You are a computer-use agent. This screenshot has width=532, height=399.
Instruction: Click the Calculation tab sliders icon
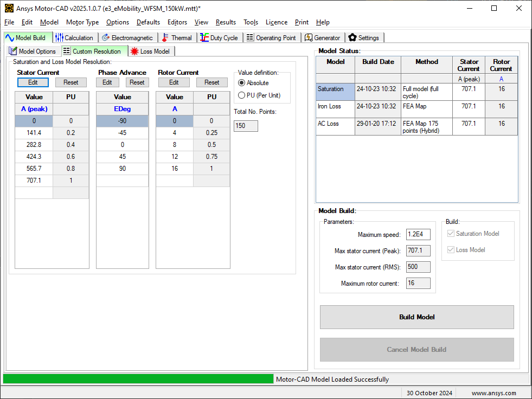click(x=59, y=37)
